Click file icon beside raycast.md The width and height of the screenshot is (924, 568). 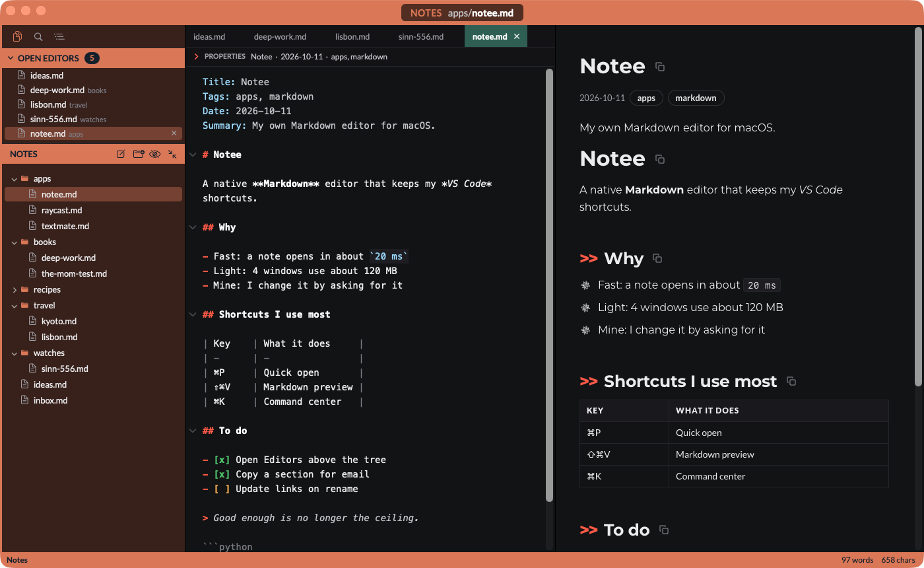pyautogui.click(x=33, y=210)
